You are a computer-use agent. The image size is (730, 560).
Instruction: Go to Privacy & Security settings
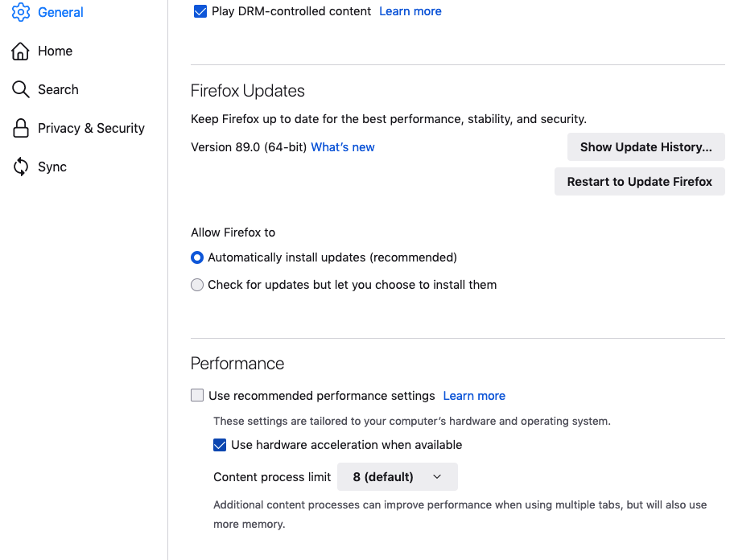click(91, 128)
